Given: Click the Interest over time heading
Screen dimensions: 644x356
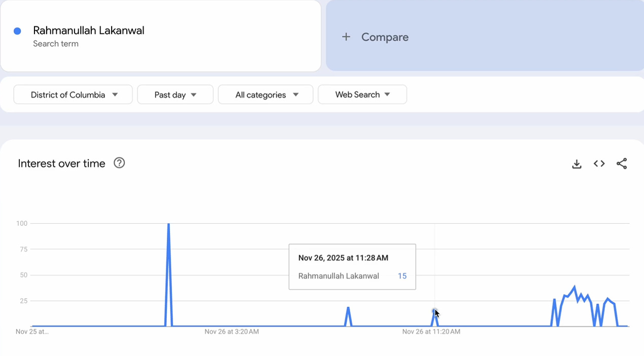Looking at the screenshot, I should [61, 163].
